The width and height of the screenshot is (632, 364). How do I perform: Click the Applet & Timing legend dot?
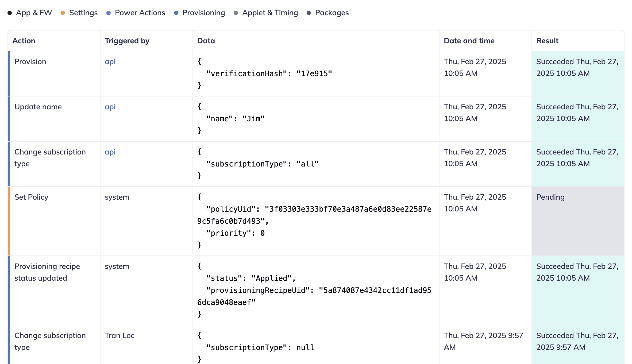(x=236, y=13)
